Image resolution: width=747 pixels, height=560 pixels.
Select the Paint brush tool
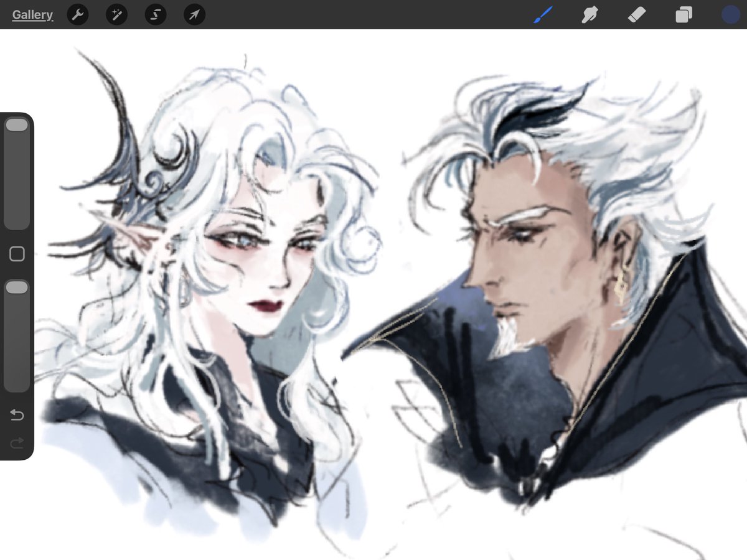(543, 14)
